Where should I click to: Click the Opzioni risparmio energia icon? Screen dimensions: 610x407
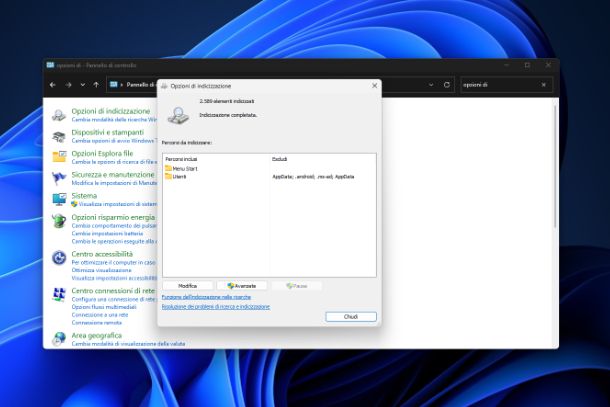(59, 221)
